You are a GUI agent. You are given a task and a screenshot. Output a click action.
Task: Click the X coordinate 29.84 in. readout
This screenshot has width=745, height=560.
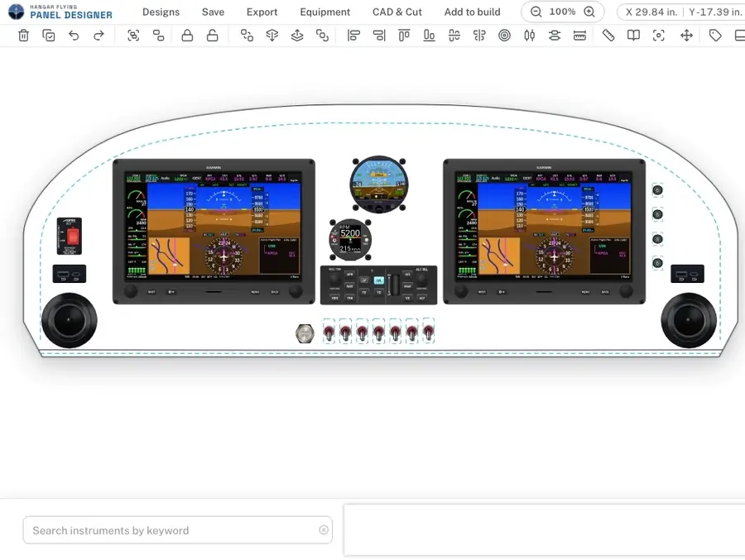(651, 12)
